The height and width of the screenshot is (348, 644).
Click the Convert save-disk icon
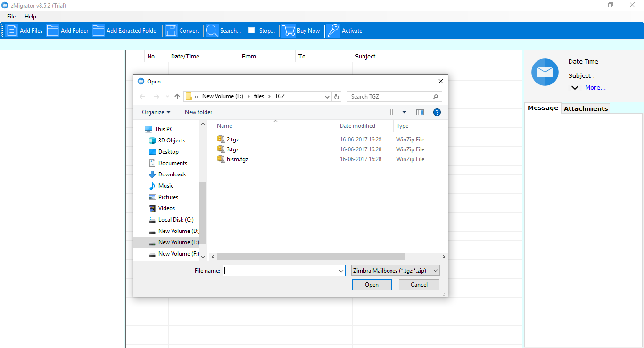(x=171, y=31)
